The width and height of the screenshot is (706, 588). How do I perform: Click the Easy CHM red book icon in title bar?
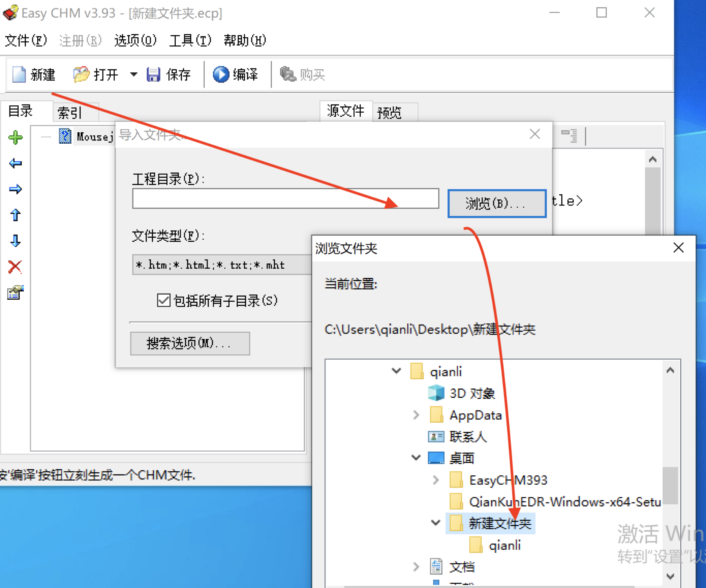[11, 12]
